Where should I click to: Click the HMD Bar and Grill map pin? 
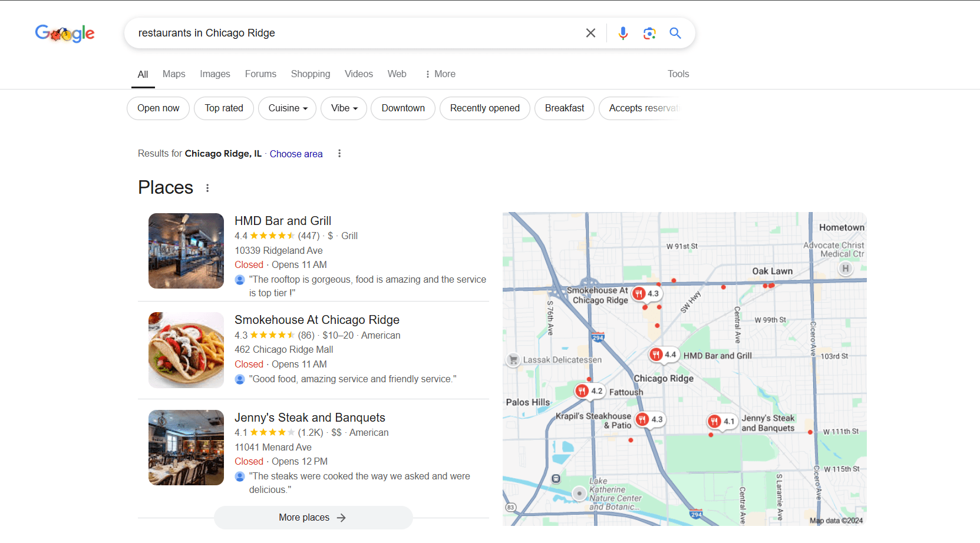tap(656, 355)
